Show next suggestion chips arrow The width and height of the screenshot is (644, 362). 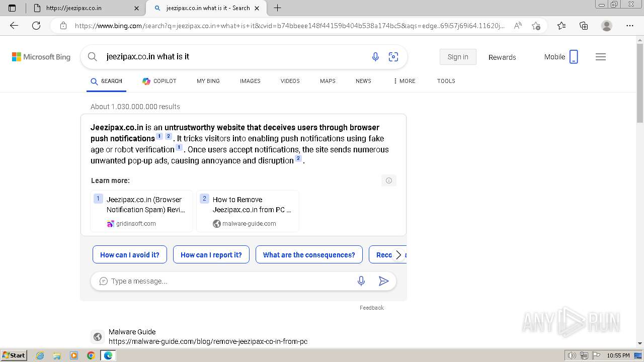point(398,255)
